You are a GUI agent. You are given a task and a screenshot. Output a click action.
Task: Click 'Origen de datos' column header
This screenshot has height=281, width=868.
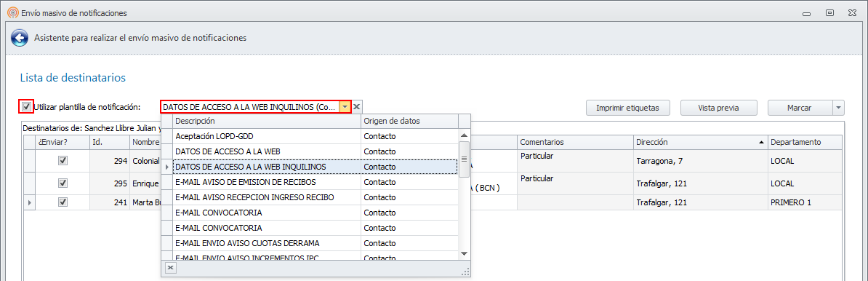pyautogui.click(x=409, y=121)
